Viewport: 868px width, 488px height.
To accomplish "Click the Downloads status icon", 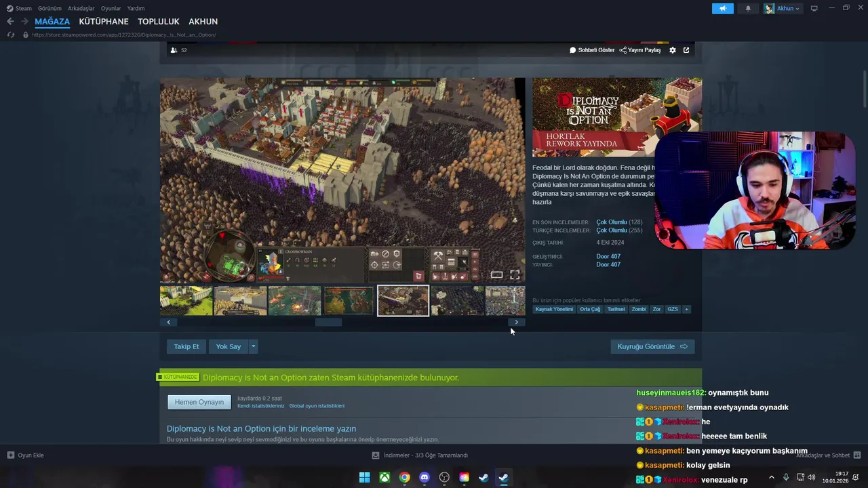I will [x=376, y=455].
